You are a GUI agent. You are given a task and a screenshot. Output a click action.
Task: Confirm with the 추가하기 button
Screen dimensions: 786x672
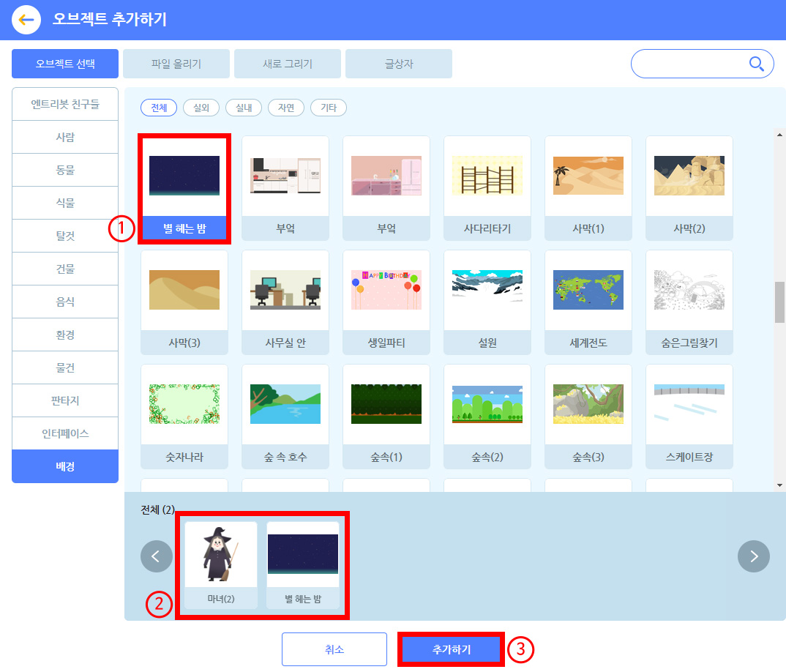click(x=451, y=649)
